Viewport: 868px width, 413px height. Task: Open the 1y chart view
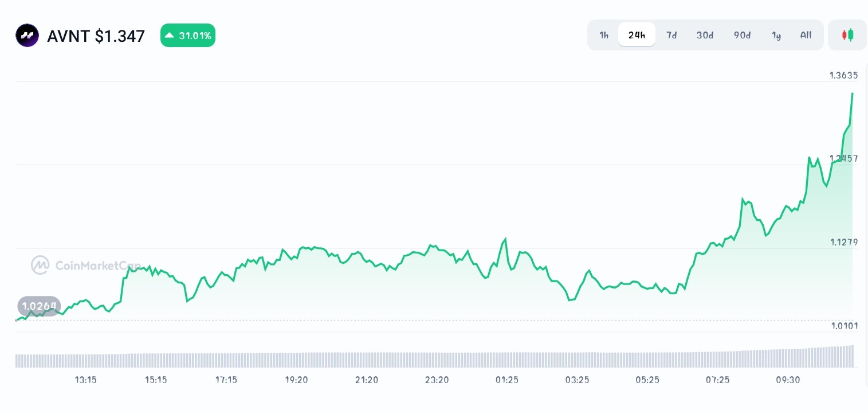(776, 35)
